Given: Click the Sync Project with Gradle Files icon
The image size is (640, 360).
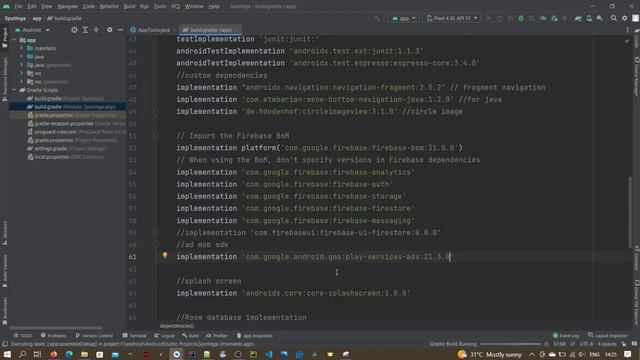Looking at the screenshot, I should tap(578, 18).
